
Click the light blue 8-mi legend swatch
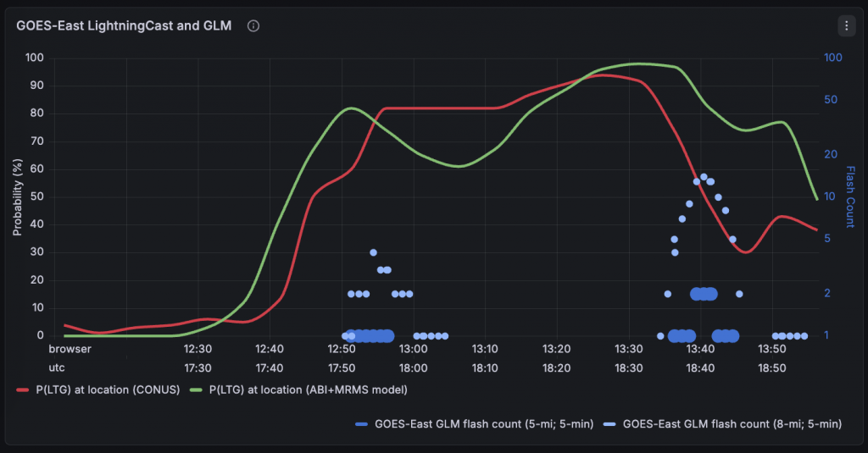609,424
